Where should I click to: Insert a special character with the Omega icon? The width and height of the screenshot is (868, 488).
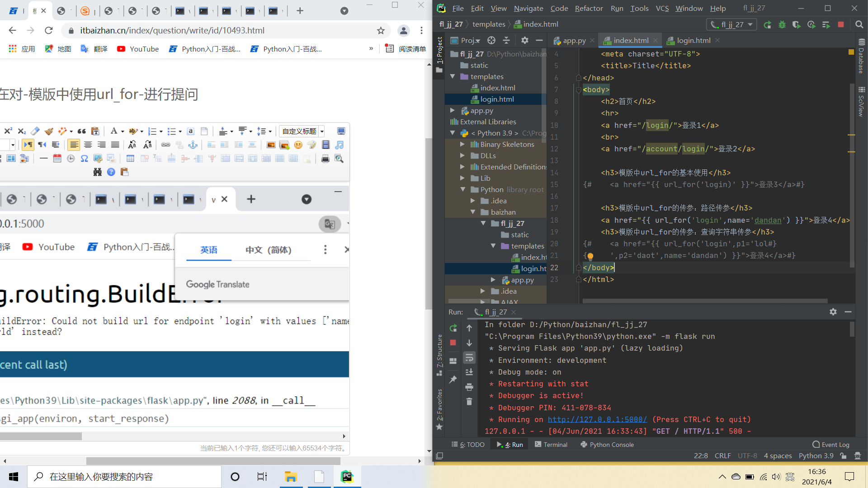(x=85, y=159)
